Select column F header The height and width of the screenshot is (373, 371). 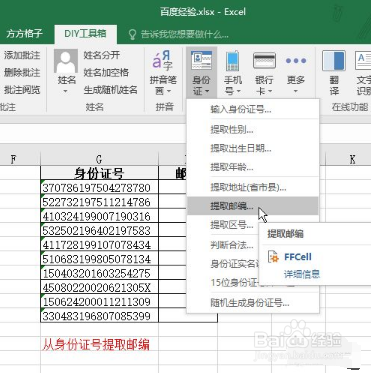point(13,159)
